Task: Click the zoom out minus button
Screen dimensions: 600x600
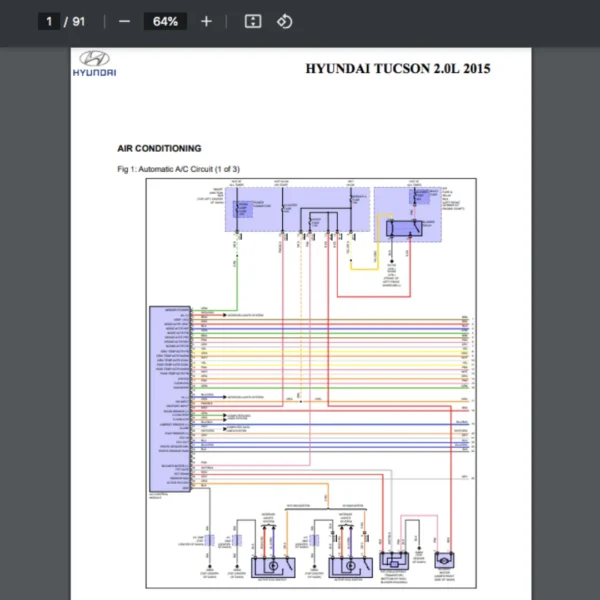Action: point(124,21)
